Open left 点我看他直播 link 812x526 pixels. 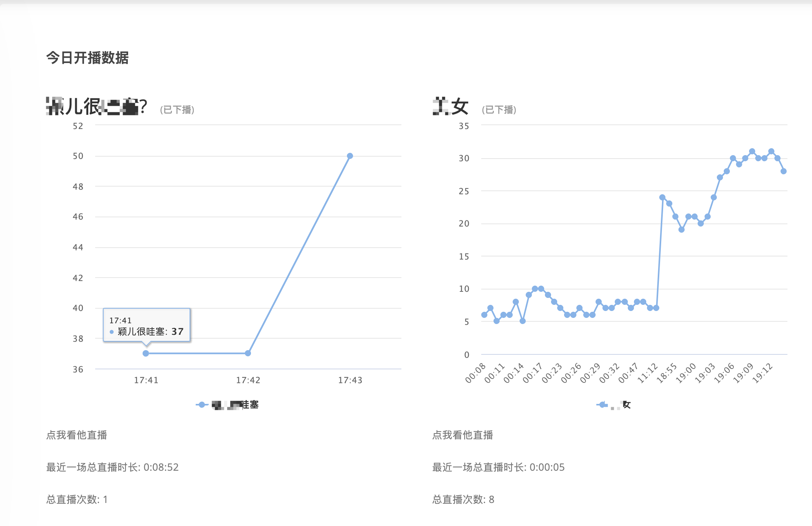click(x=77, y=435)
